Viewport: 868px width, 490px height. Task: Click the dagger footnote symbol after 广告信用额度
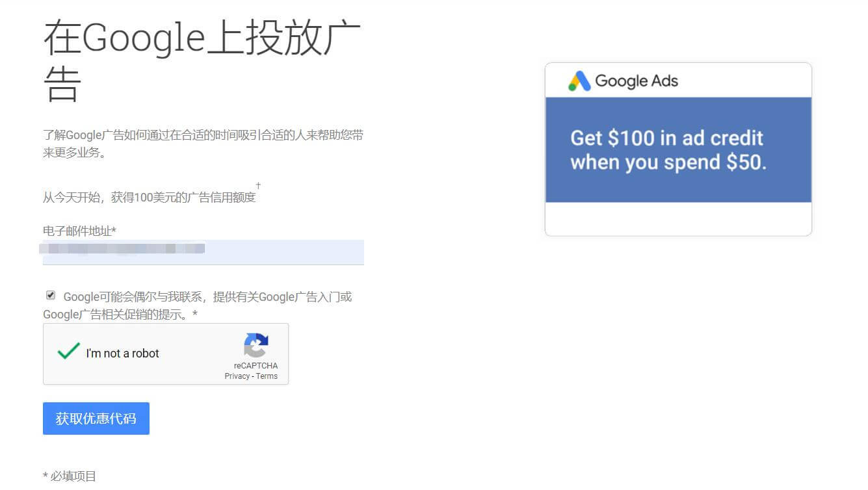tap(258, 186)
